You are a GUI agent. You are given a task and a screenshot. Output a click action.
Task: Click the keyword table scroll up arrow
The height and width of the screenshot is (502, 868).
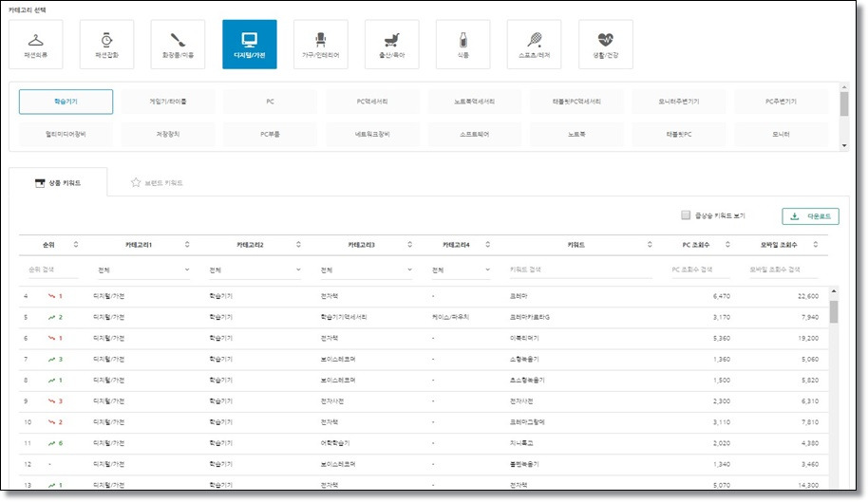pyautogui.click(x=834, y=291)
